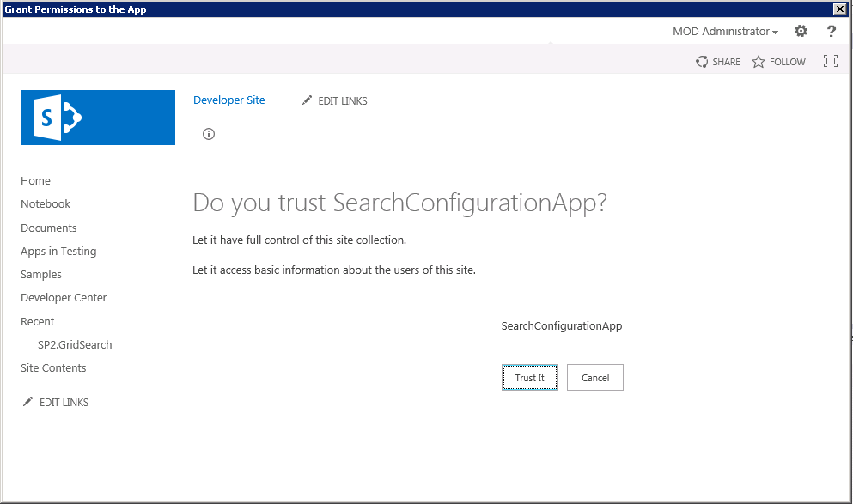The image size is (853, 504).
Task: Click 'Let it access basic information' text
Action: click(x=334, y=270)
